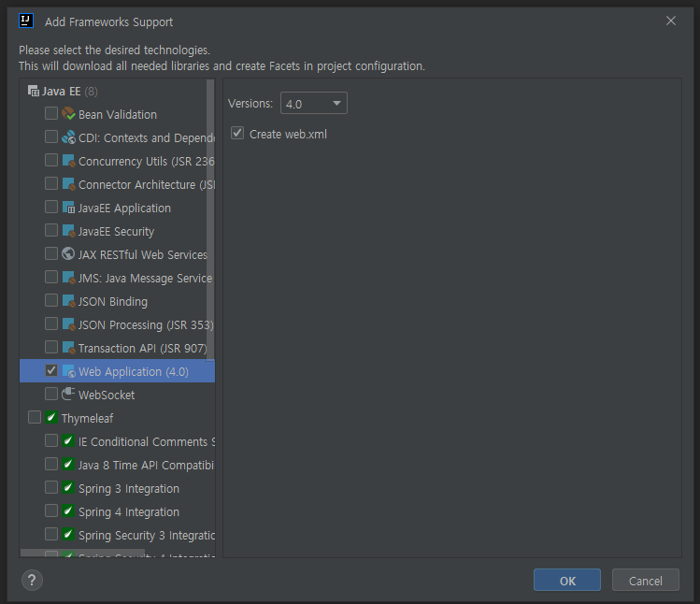
Task: Check the Spring 4 Integration checkbox
Action: point(51,511)
